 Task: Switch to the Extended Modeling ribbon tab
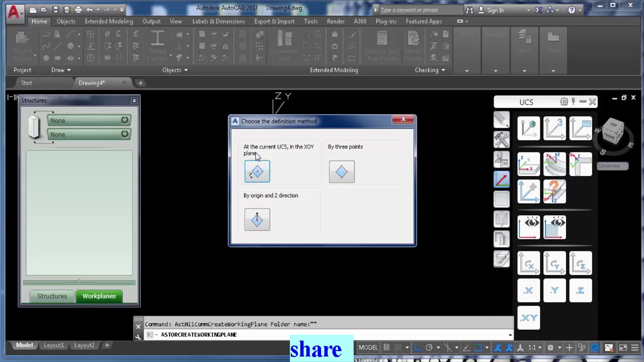(109, 21)
